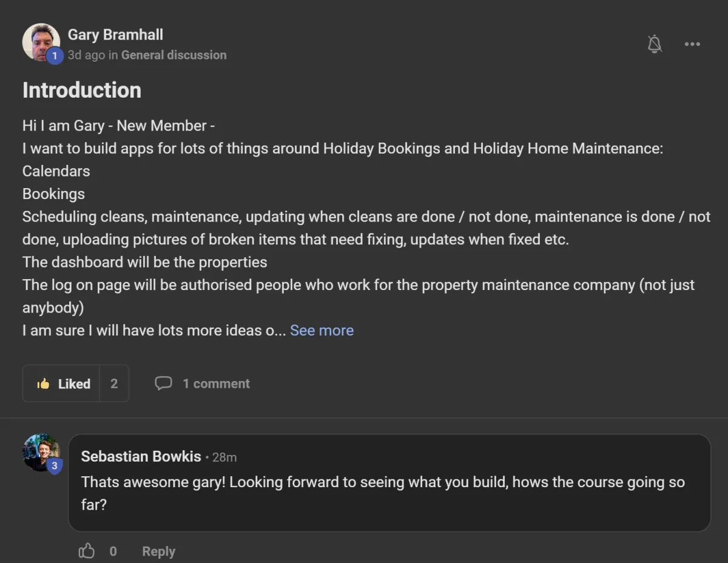
Task: Open Sebastian Bowkis's avatar image
Action: click(x=41, y=452)
